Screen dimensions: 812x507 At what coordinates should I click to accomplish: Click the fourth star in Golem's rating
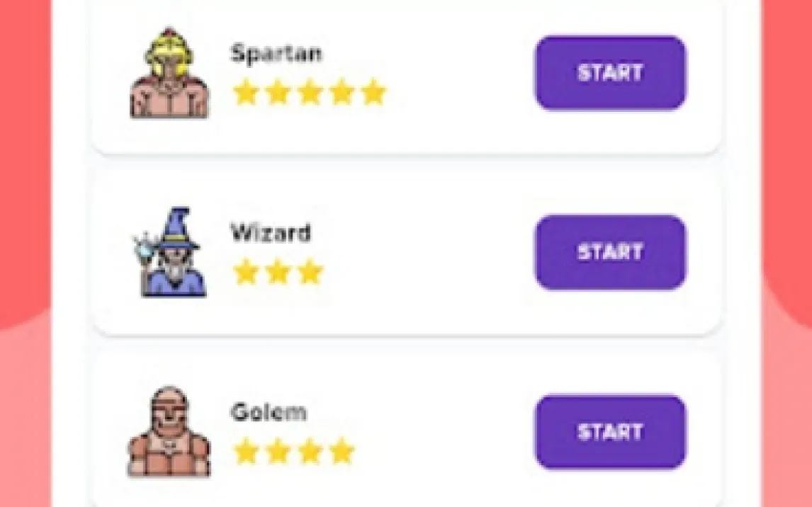pyautogui.click(x=342, y=451)
